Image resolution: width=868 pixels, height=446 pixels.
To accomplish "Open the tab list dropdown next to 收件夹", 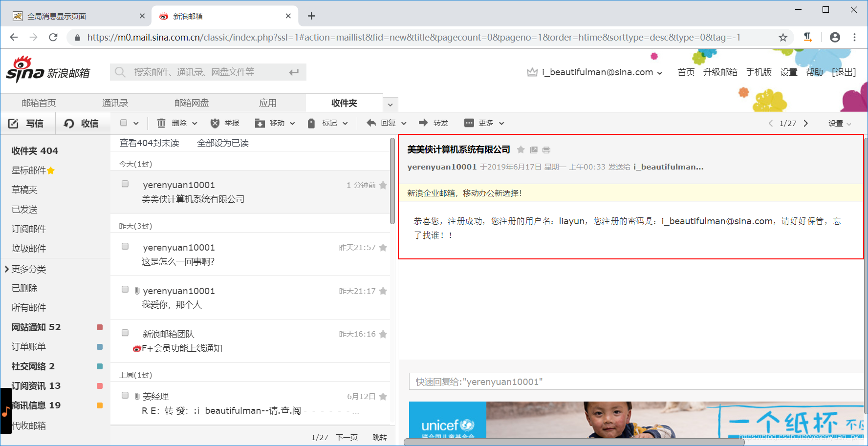I will point(390,105).
